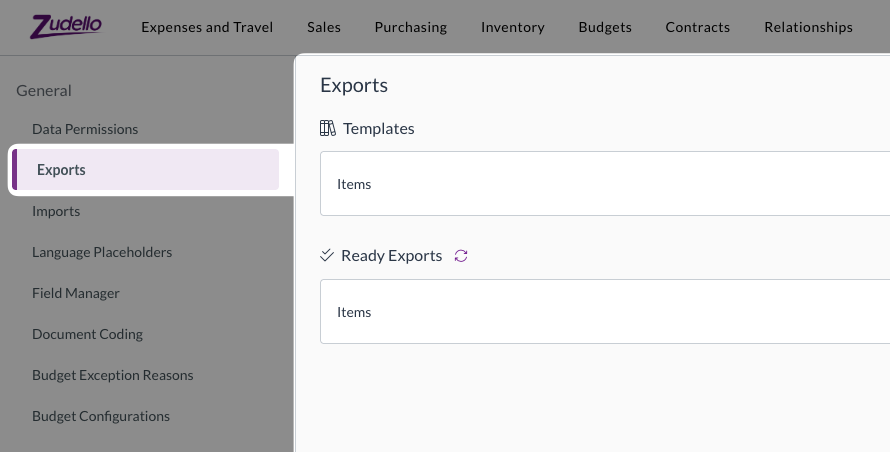Viewport: 890px width, 452px height.
Task: Open the Expenses and Travel menu
Action: point(207,27)
